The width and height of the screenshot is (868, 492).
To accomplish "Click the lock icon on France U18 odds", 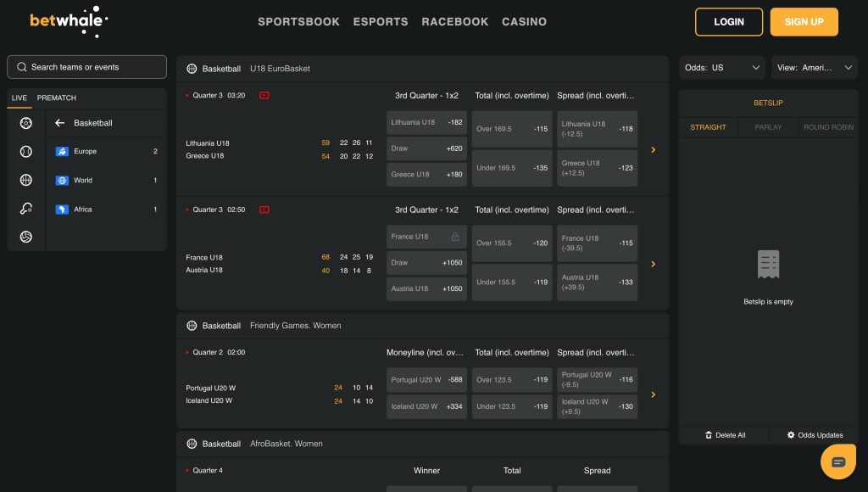I will pyautogui.click(x=455, y=237).
